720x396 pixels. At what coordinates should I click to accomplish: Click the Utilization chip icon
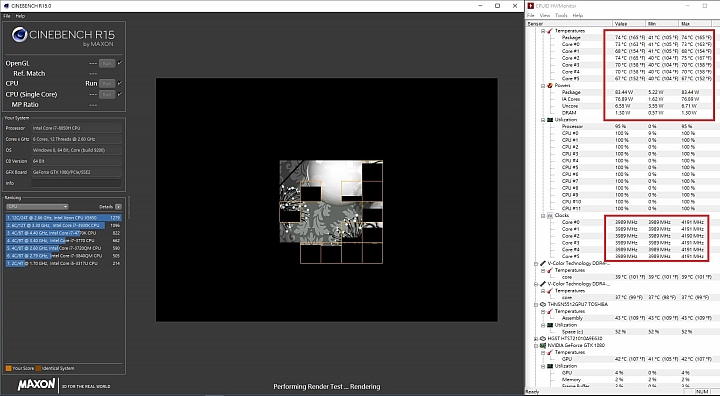[550, 119]
